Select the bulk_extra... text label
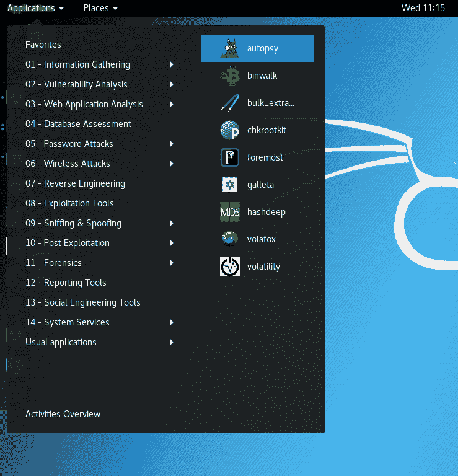This screenshot has height=476, width=458. (271, 103)
